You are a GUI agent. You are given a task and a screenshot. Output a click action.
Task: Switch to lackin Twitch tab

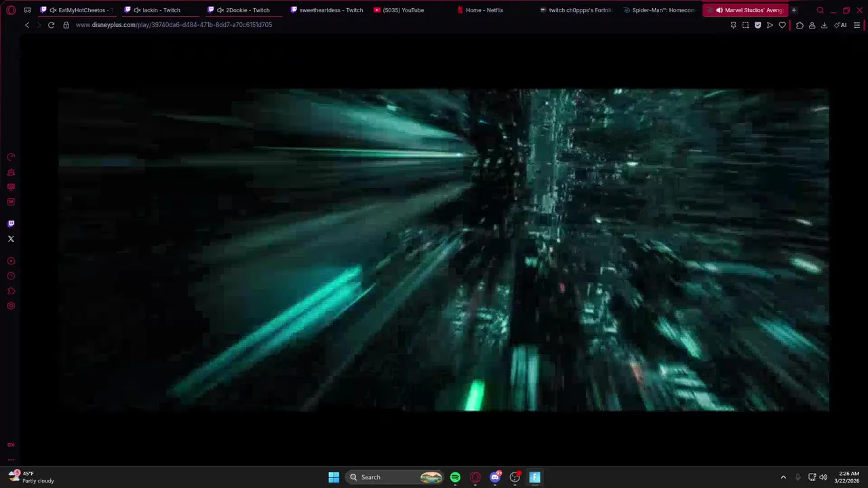coord(161,10)
